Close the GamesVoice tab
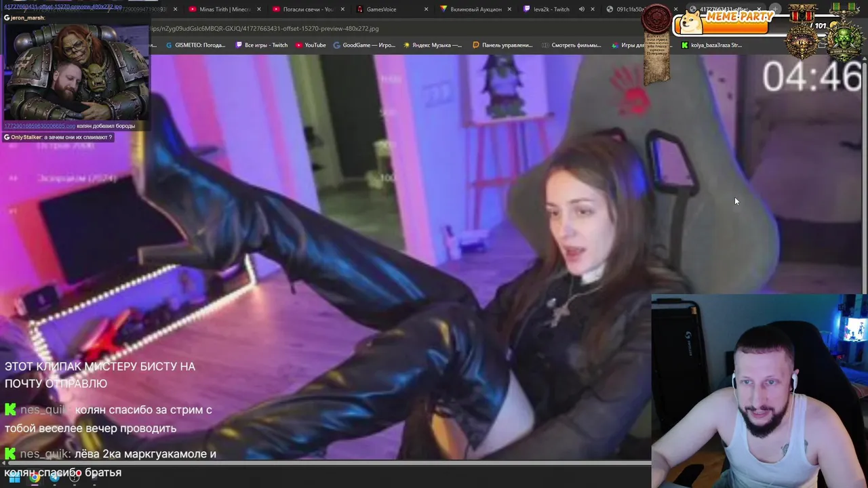The image size is (868, 488). 426,9
